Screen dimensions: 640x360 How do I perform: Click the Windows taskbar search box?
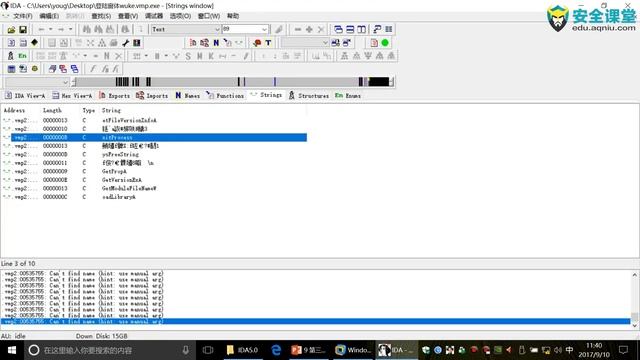point(109,350)
